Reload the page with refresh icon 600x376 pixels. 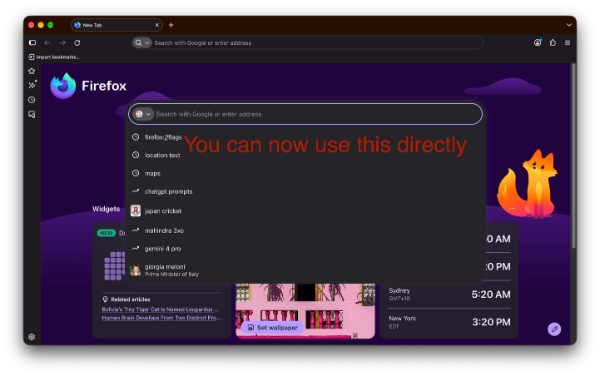77,43
